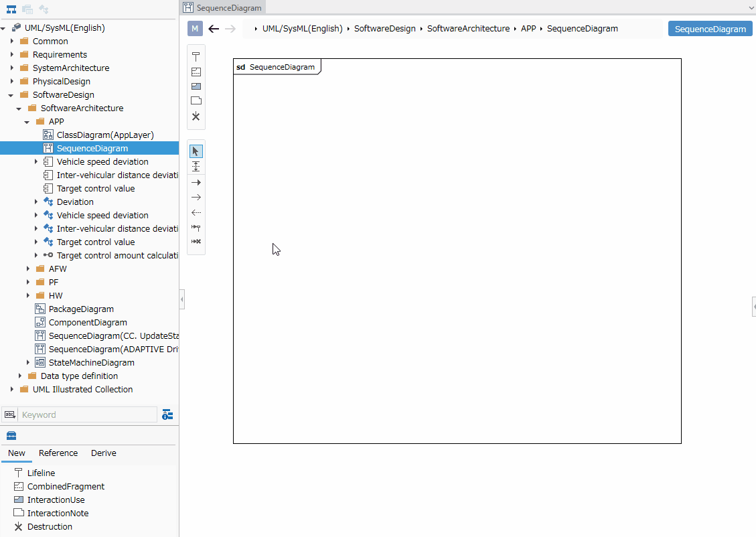Select the Lifeline tool in diagram toolbar
Viewport: 756px width, 537px height.
(196, 57)
